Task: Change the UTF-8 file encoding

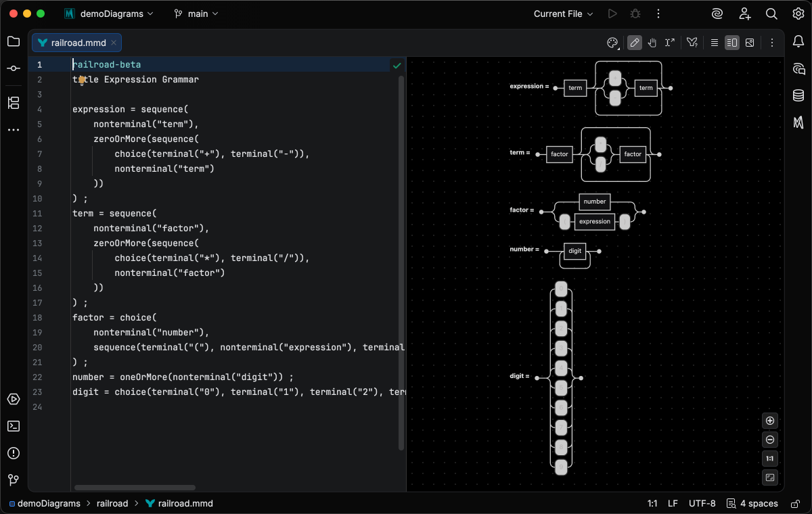Action: (x=702, y=503)
